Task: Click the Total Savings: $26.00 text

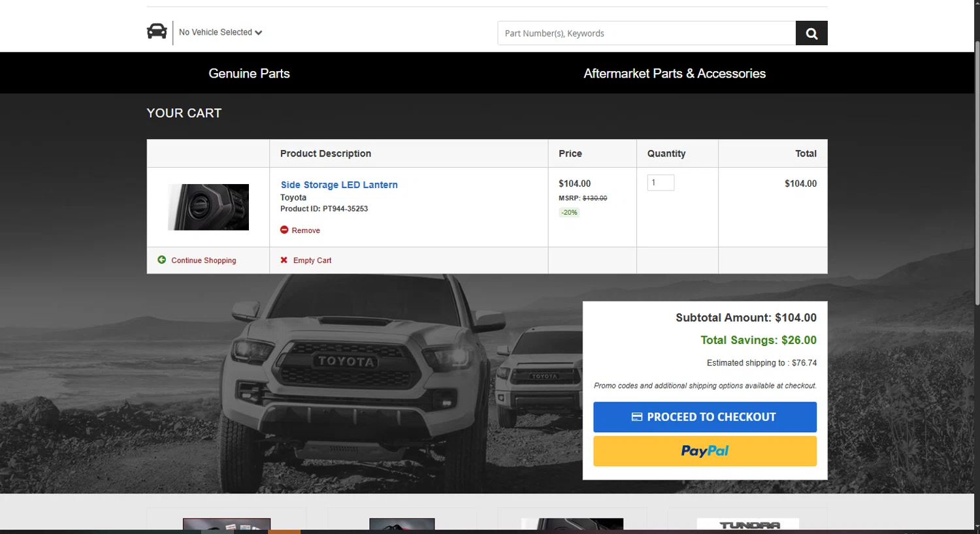Action: (759, 340)
